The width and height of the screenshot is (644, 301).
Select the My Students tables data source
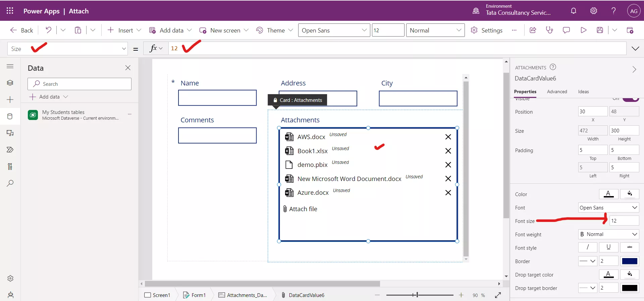tap(80, 115)
